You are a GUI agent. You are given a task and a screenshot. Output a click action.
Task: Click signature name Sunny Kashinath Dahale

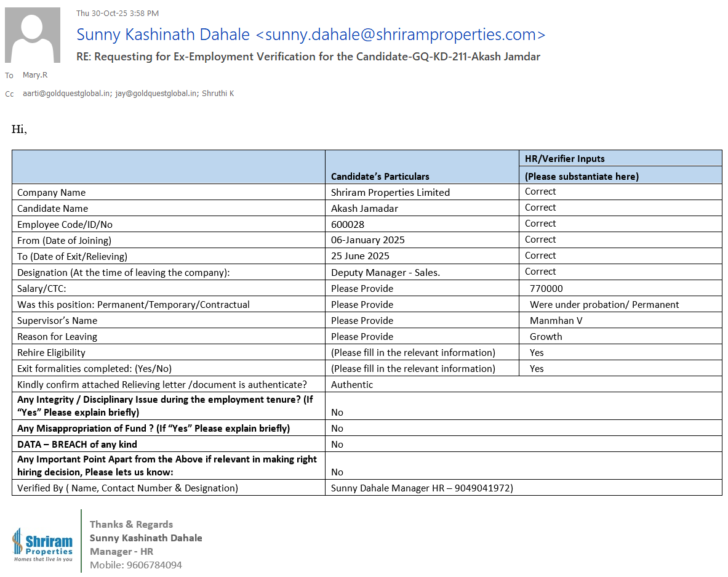point(146,538)
